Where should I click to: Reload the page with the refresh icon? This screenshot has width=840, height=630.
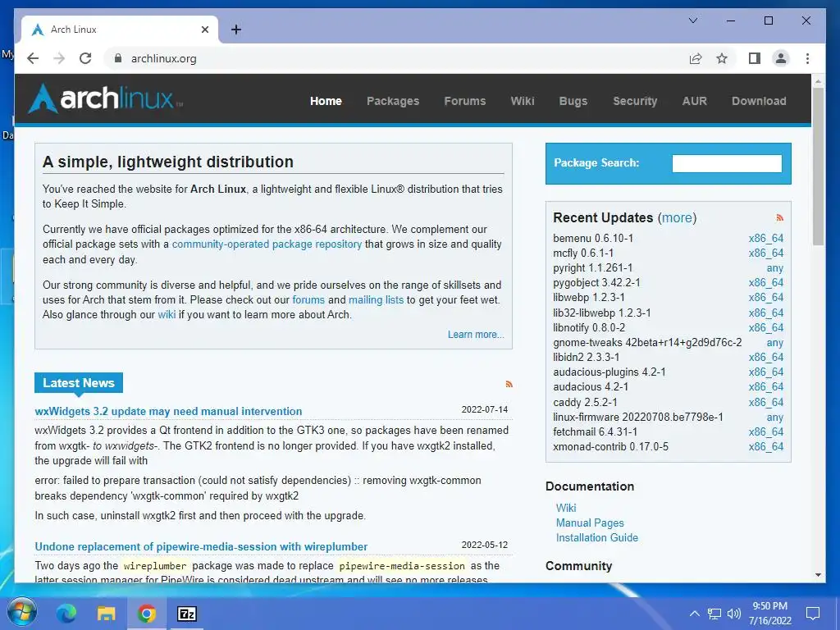click(85, 58)
